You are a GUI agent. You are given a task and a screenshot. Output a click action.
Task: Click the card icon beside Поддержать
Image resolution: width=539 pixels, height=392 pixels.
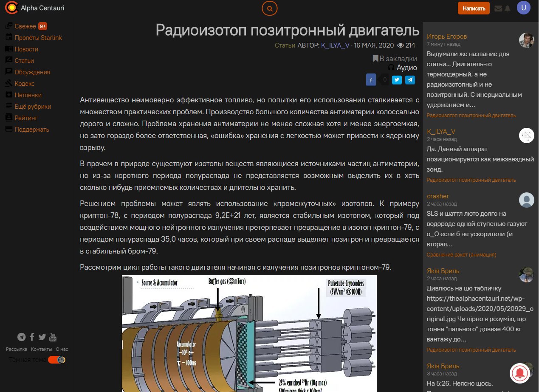[8, 130]
